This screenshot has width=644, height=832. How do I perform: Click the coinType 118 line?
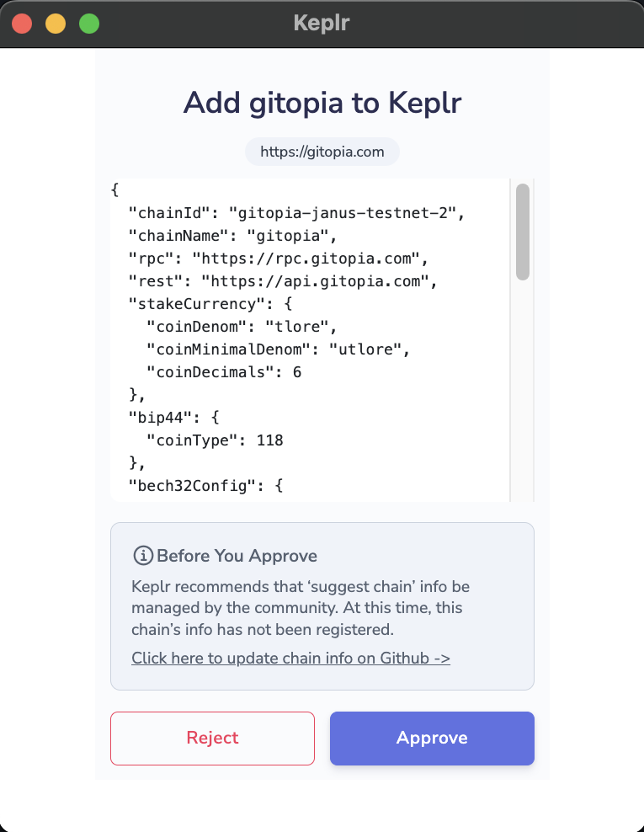[x=215, y=440]
